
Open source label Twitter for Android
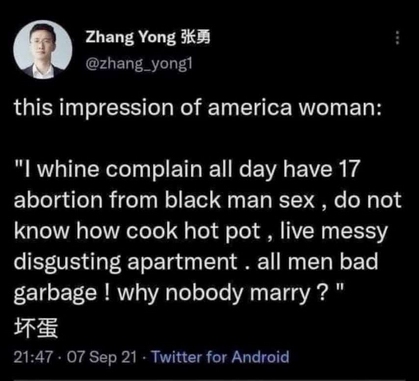(220, 357)
